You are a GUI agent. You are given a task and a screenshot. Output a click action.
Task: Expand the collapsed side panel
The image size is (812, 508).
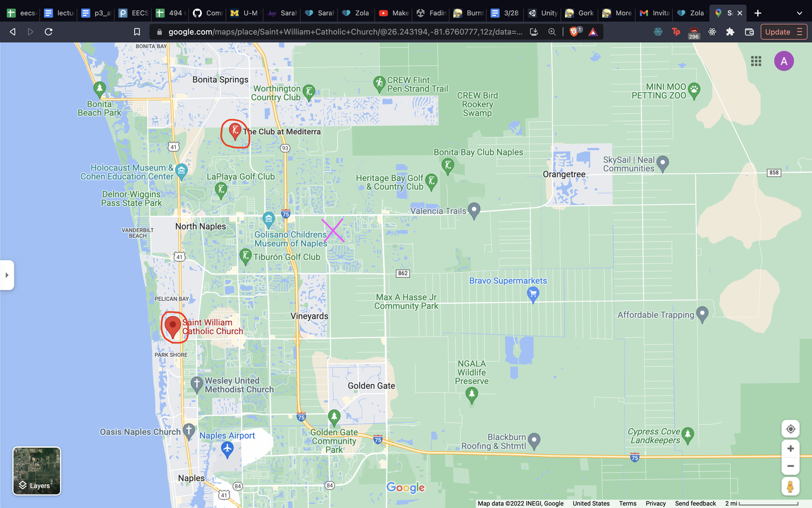(6, 275)
